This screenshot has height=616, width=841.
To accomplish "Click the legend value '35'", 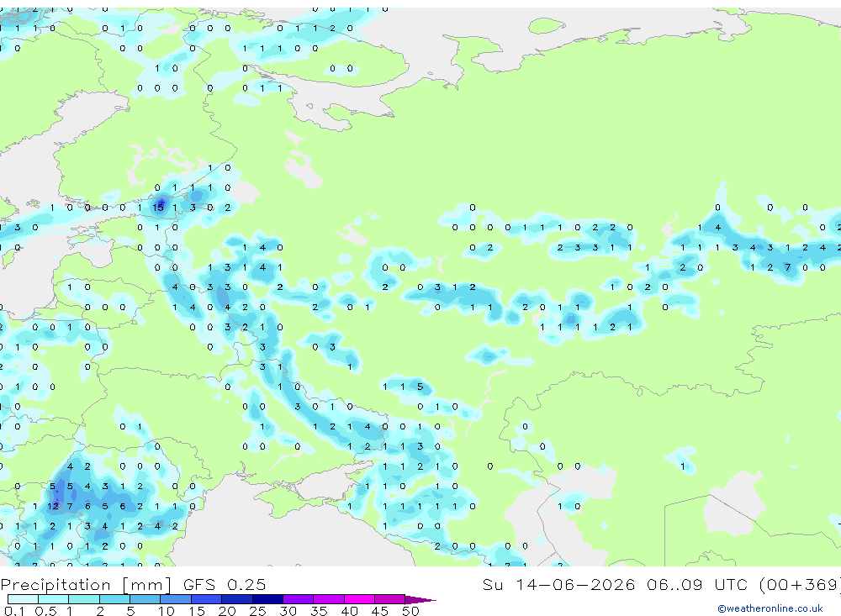I will pos(319,611).
